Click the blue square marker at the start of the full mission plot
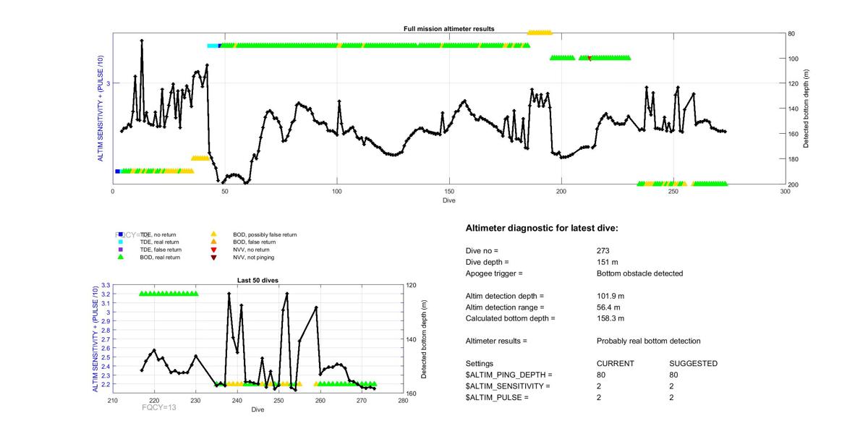Viewport: 868px width, 442px height. point(117,171)
